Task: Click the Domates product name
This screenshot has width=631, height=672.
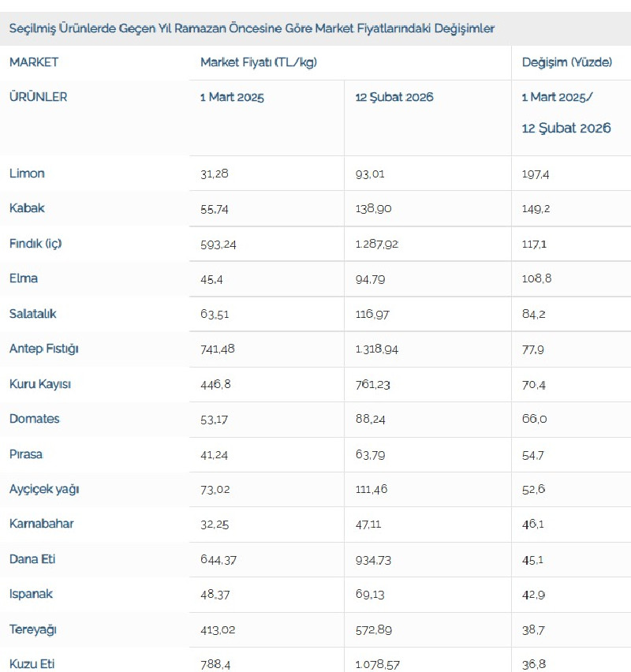Action: tap(35, 419)
